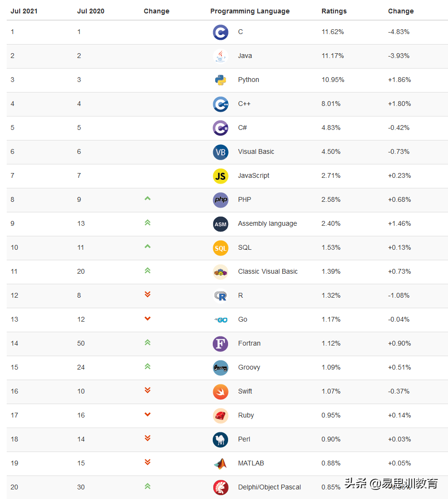This screenshot has width=448, height=499.
Task: Click the Java coffee cup logo
Action: coord(220,56)
